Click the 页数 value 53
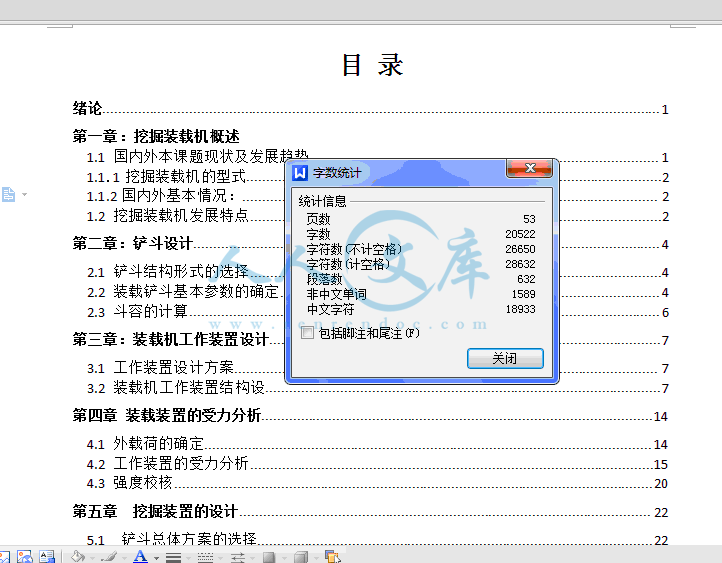Screen dimensions: 722x563 click(529, 219)
